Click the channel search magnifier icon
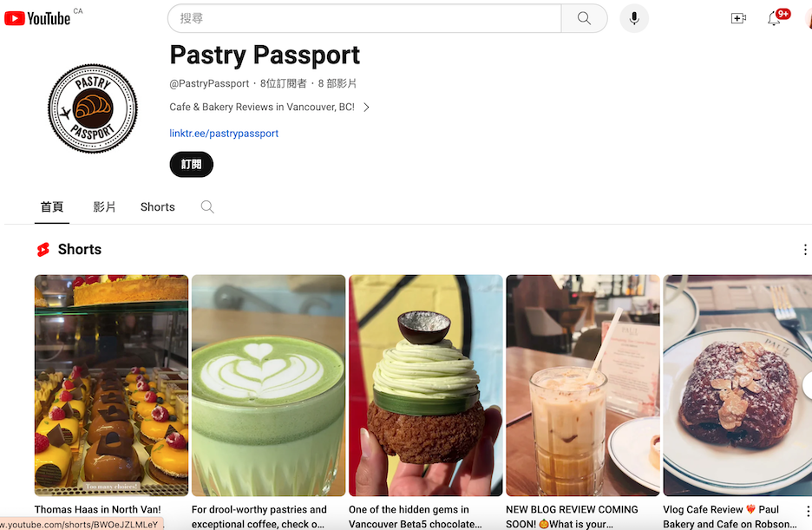 click(207, 207)
